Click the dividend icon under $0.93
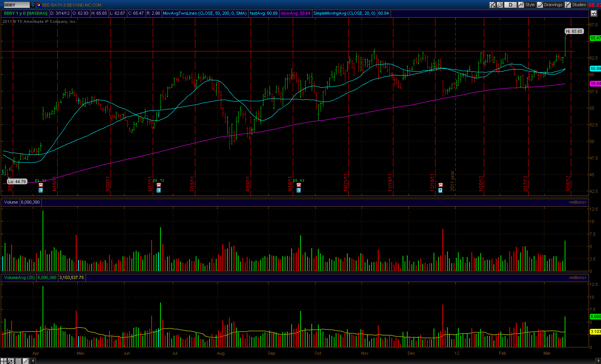Image resolution: width=601 pixels, height=364 pixels. coord(299,190)
